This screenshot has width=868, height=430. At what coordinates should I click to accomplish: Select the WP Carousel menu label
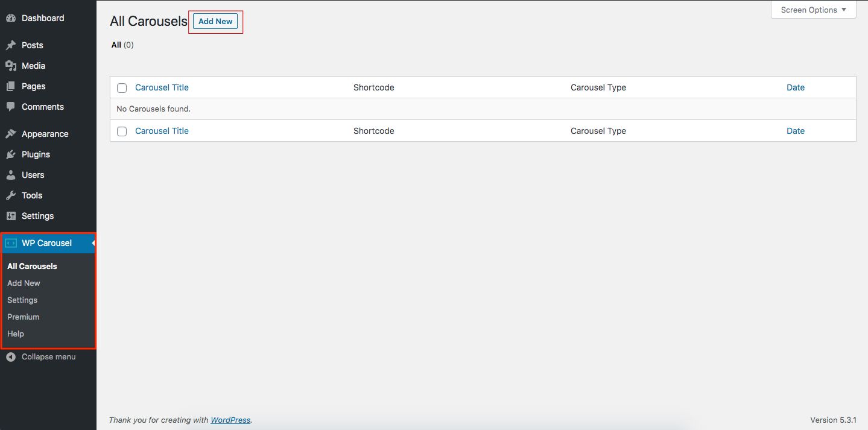coord(47,243)
